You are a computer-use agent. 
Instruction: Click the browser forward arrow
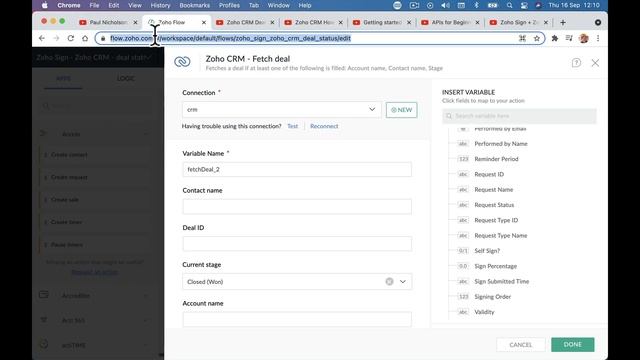coord(56,38)
